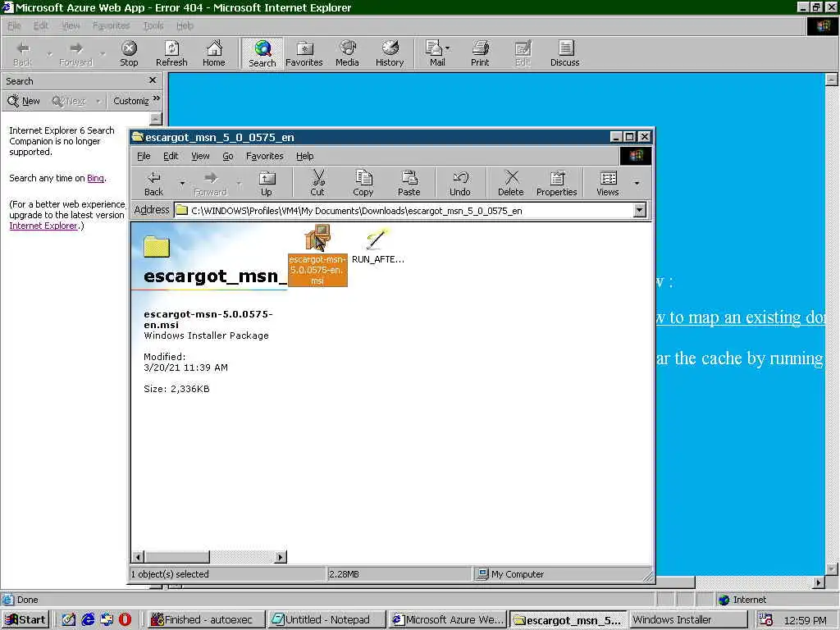The image size is (840, 630).
Task: Open Edit menu in folder window
Action: pyautogui.click(x=171, y=156)
